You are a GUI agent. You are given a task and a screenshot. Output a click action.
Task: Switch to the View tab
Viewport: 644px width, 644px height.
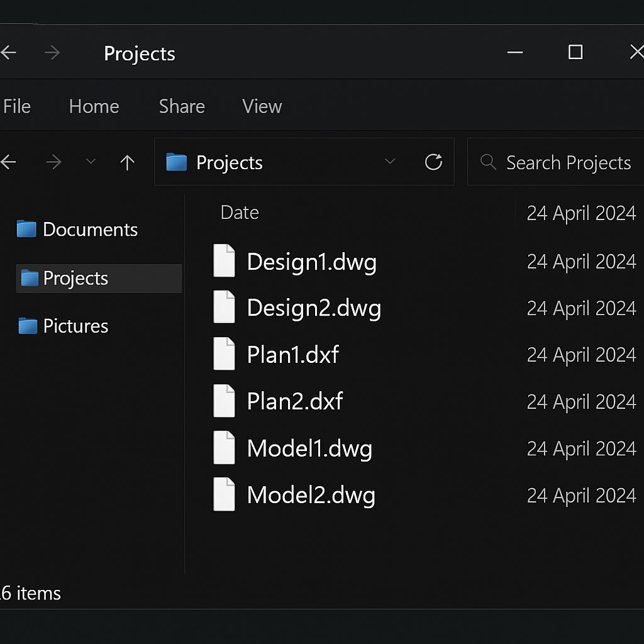262,106
